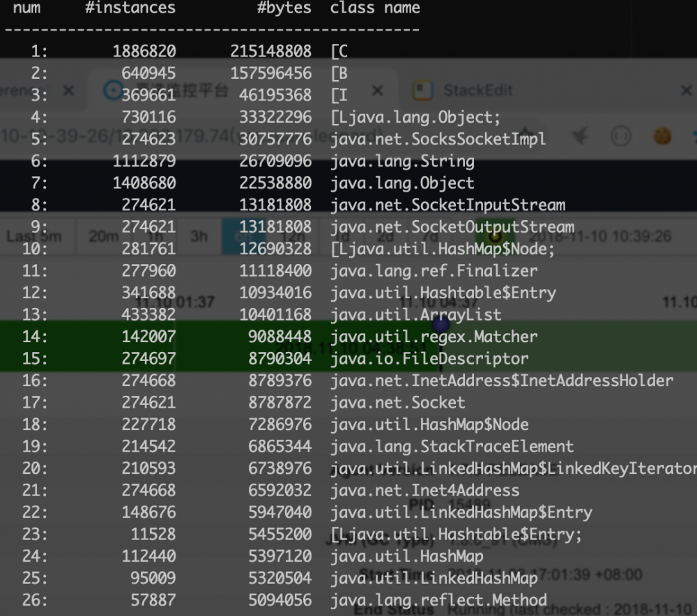The image size is (697, 616).
Task: Click the '[B' class name in row 2
Action: pyautogui.click(x=339, y=73)
